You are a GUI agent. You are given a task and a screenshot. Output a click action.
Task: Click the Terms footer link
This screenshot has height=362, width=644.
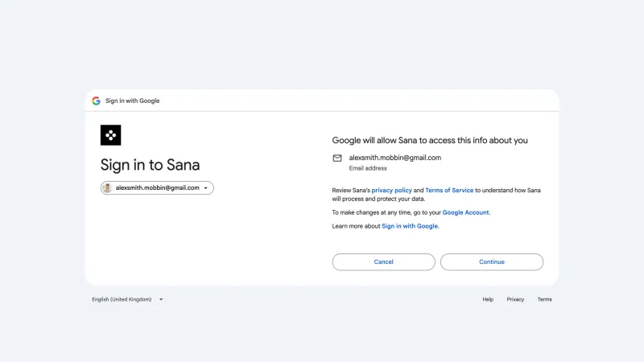pos(545,299)
